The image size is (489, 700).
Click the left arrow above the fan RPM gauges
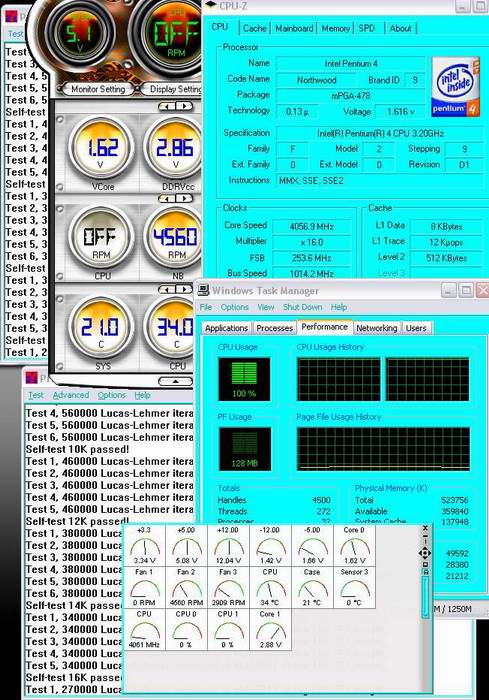point(167,198)
